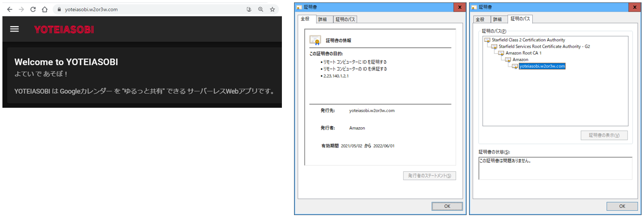Click the Welcome to YOTEIASOBI heading
The width and height of the screenshot is (644, 217).
(x=66, y=62)
